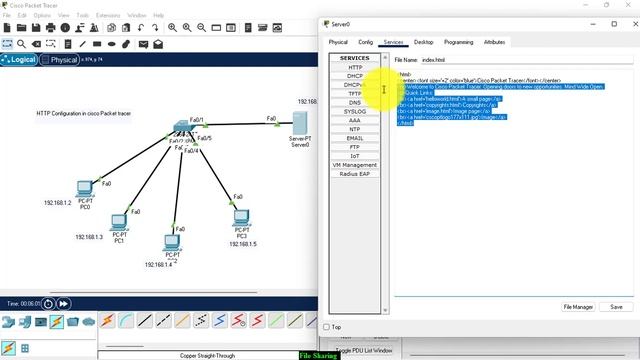640x360 pixels.
Task: Switch to Physical workspace view
Action: [60, 60]
